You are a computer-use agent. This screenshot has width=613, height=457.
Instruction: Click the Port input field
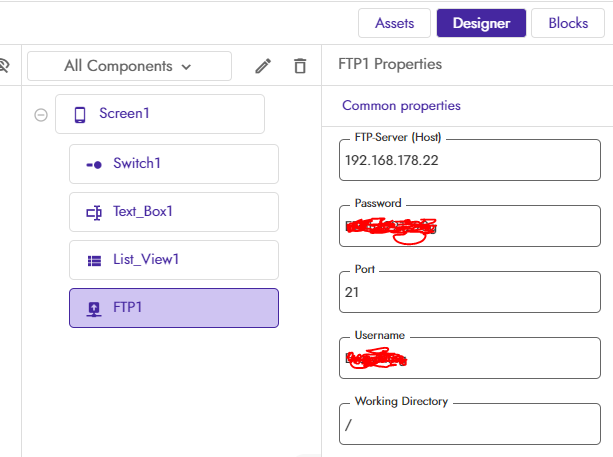pyautogui.click(x=470, y=293)
